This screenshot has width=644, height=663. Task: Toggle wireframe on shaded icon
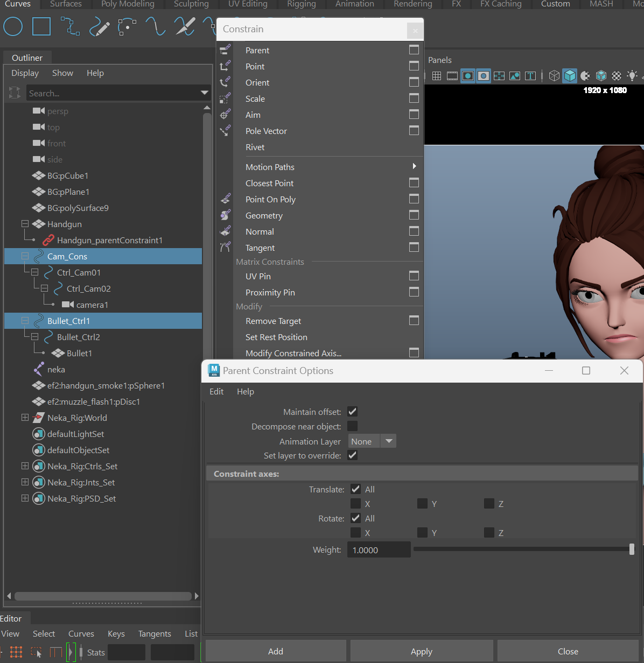pyautogui.click(x=601, y=76)
